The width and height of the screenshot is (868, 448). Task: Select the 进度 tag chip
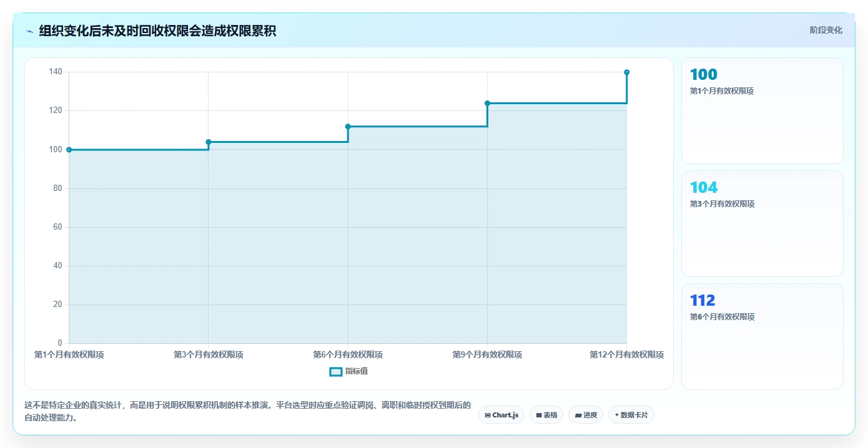click(586, 415)
